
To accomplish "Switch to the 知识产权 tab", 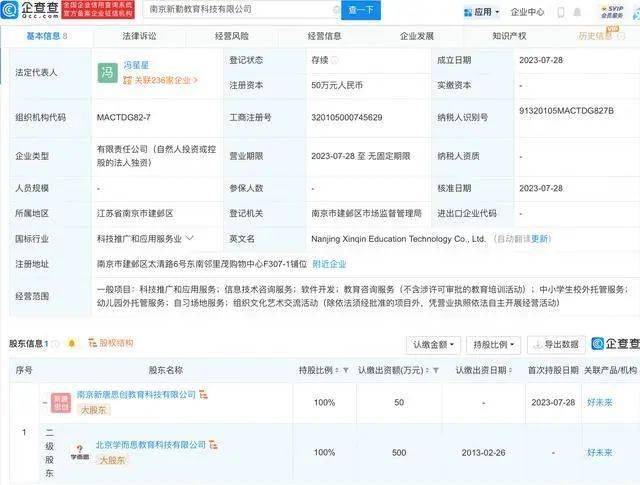I will 509,36.
